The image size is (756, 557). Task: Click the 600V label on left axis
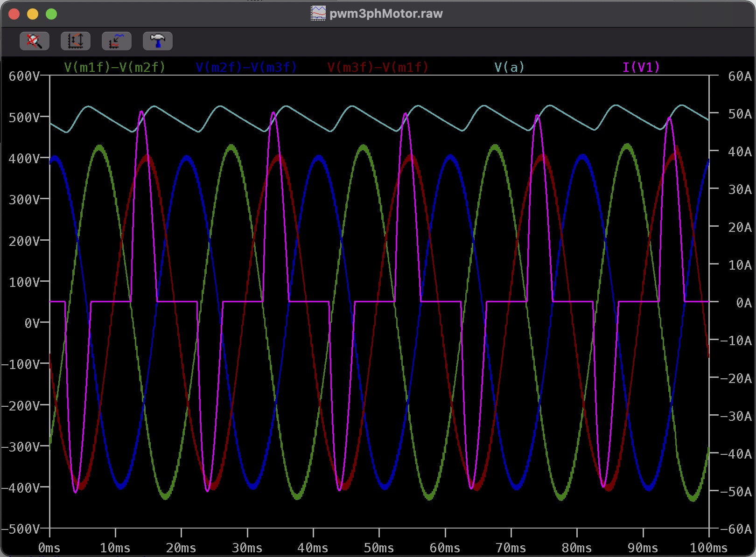pos(24,76)
